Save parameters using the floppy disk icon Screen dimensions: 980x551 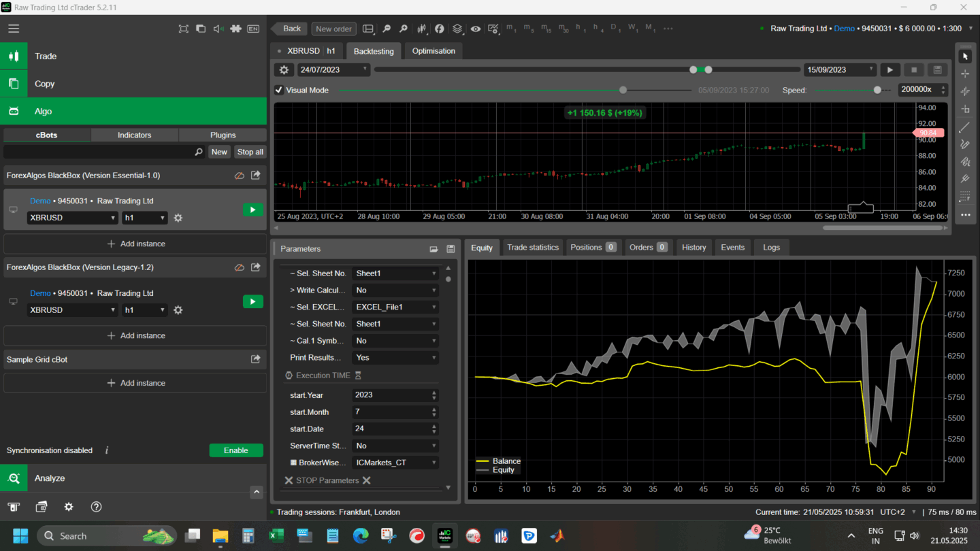point(451,249)
